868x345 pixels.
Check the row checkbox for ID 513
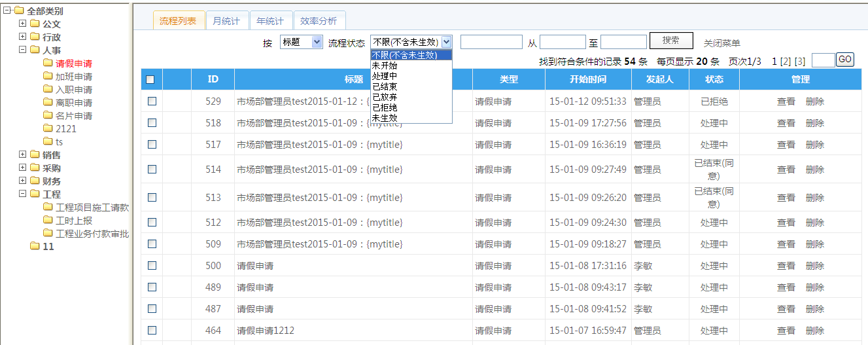click(152, 198)
